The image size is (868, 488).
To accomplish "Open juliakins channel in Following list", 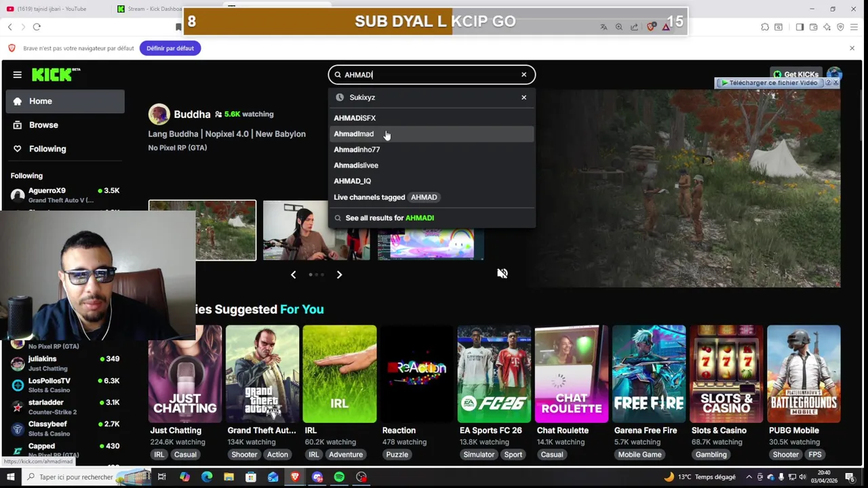I will 66,363.
